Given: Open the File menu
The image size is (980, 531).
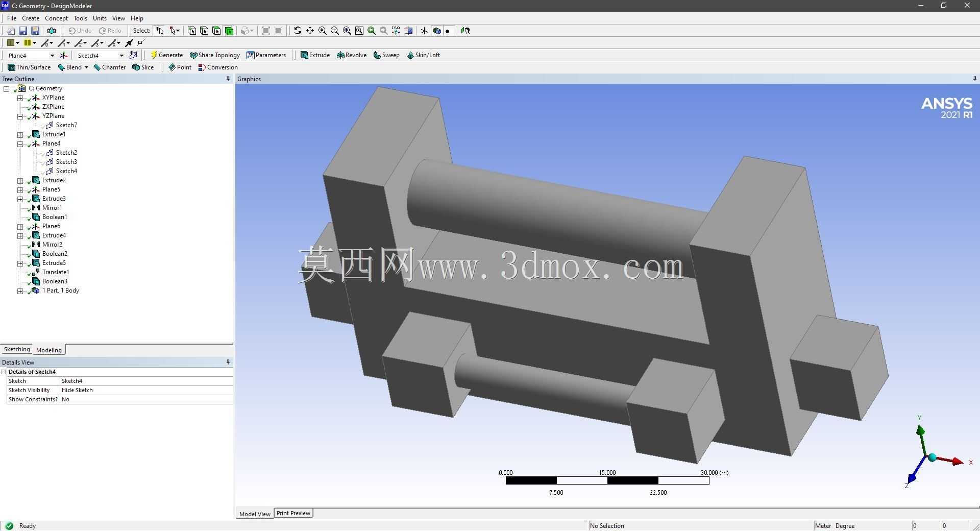Looking at the screenshot, I should [12, 18].
